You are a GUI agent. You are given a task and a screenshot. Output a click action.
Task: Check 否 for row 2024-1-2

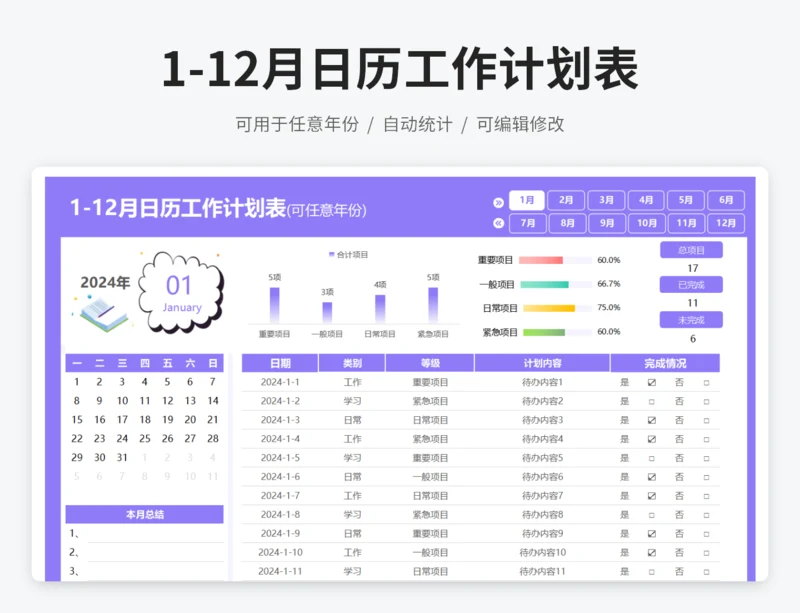point(707,402)
